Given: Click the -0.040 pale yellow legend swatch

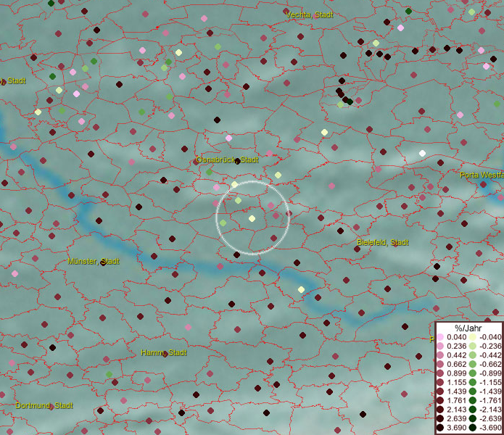Looking at the screenshot, I should (x=472, y=337).
